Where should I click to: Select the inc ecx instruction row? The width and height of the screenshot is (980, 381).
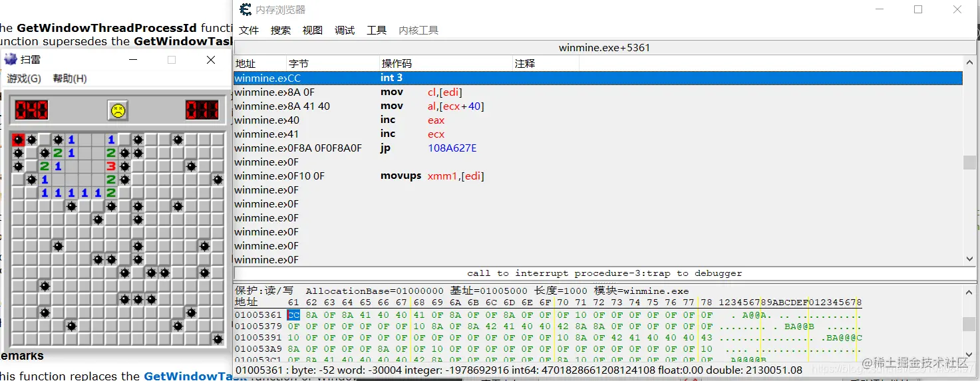coord(598,134)
